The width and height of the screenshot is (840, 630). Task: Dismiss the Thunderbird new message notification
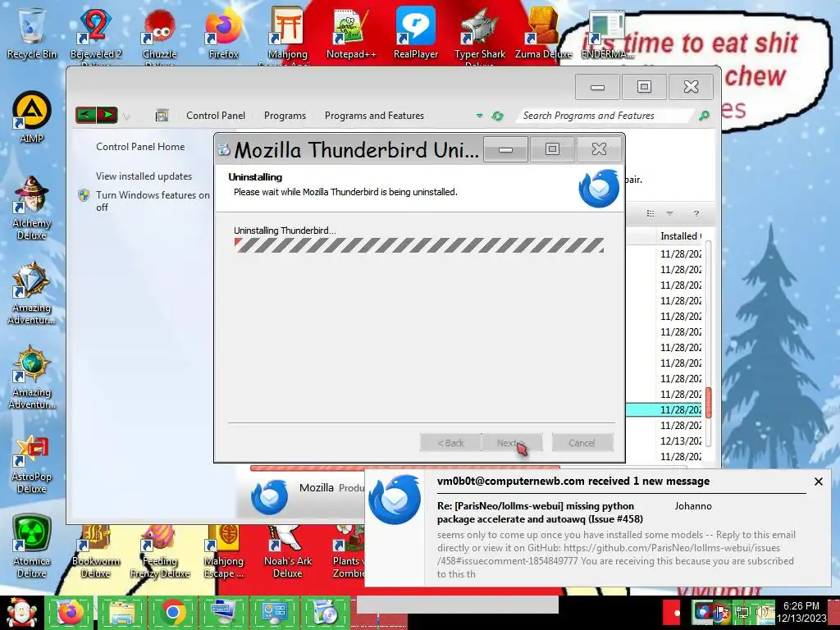click(818, 482)
